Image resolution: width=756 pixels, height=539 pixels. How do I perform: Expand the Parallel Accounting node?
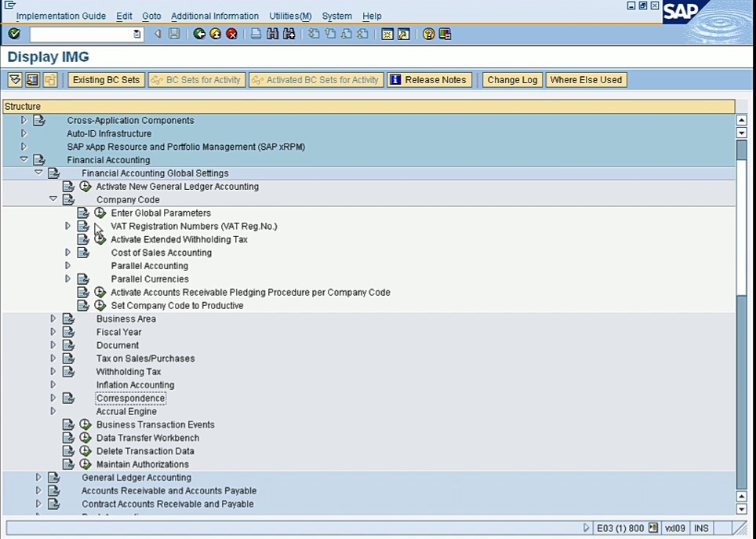68,265
